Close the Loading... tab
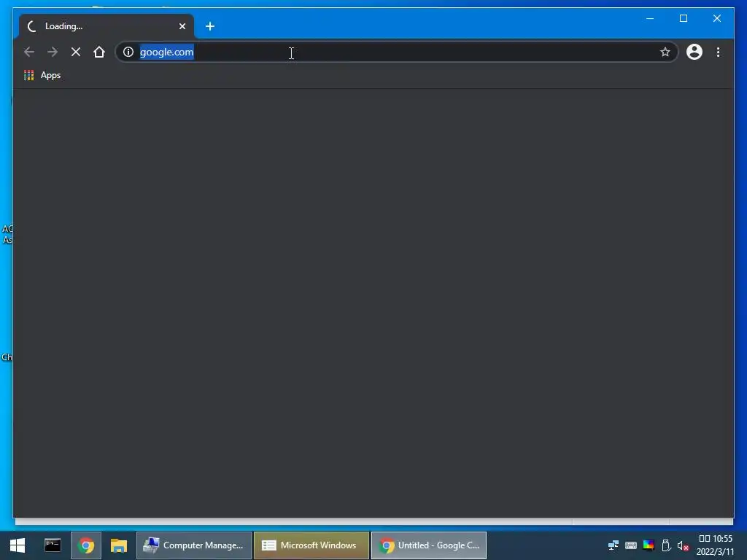Screen dimensions: 747x560 click(182, 26)
